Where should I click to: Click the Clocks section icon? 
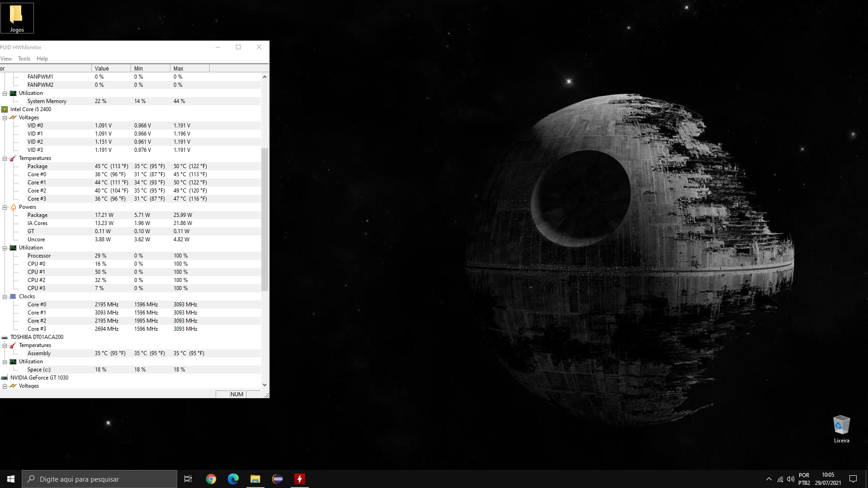(x=13, y=296)
